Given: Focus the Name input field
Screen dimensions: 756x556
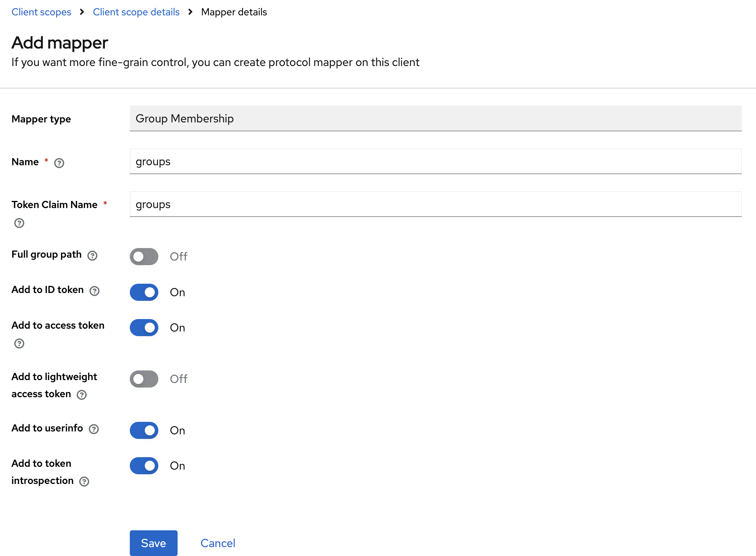Looking at the screenshot, I should (435, 162).
